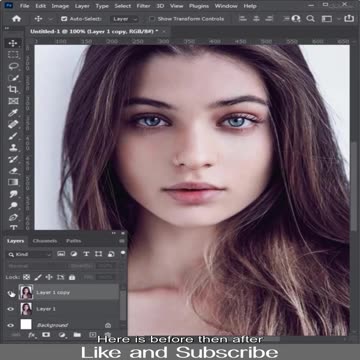Filter for type layers icon

86,254
